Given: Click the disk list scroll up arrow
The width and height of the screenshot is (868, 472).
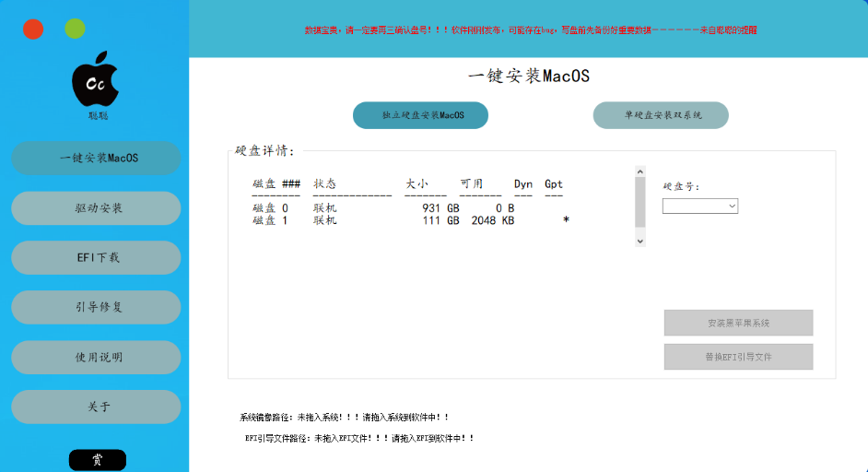Looking at the screenshot, I should tap(640, 171).
